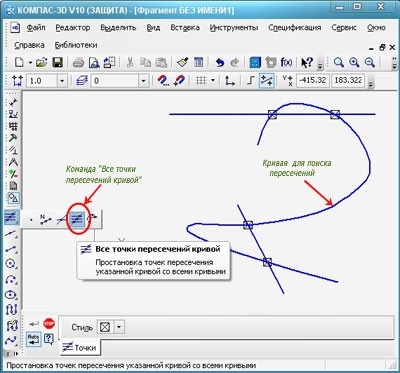Open the Файл menu
The height and width of the screenshot is (373, 400).
click(36, 28)
